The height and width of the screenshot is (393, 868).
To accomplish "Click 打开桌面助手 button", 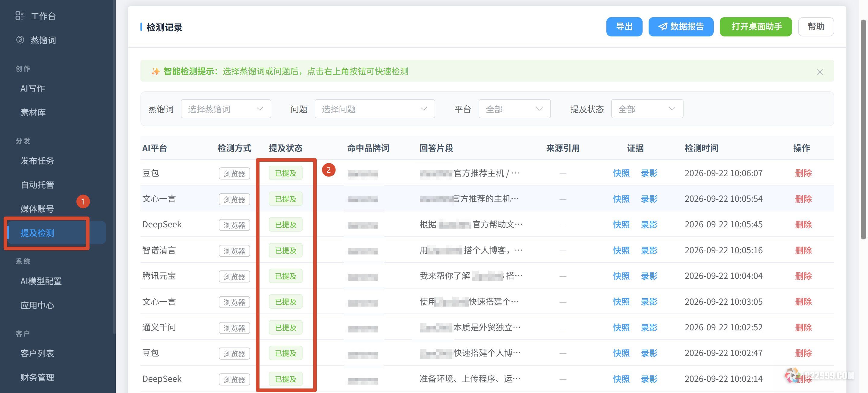I will pos(756,27).
